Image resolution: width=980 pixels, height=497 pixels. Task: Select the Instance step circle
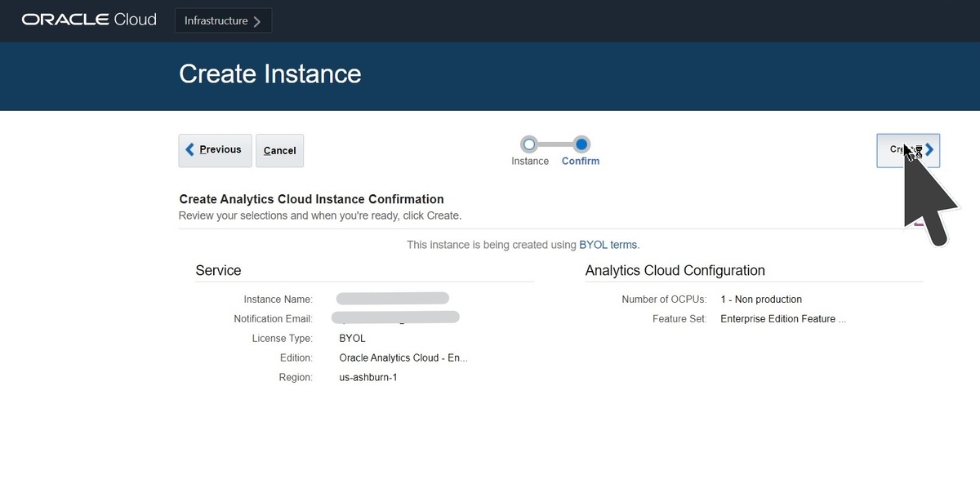(x=529, y=144)
